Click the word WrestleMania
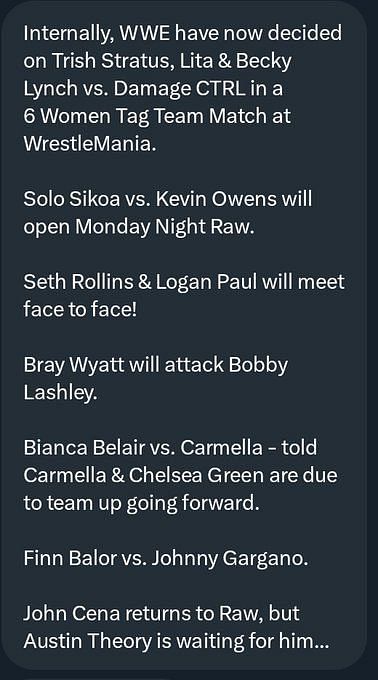The height and width of the screenshot is (680, 378). pos(89,144)
